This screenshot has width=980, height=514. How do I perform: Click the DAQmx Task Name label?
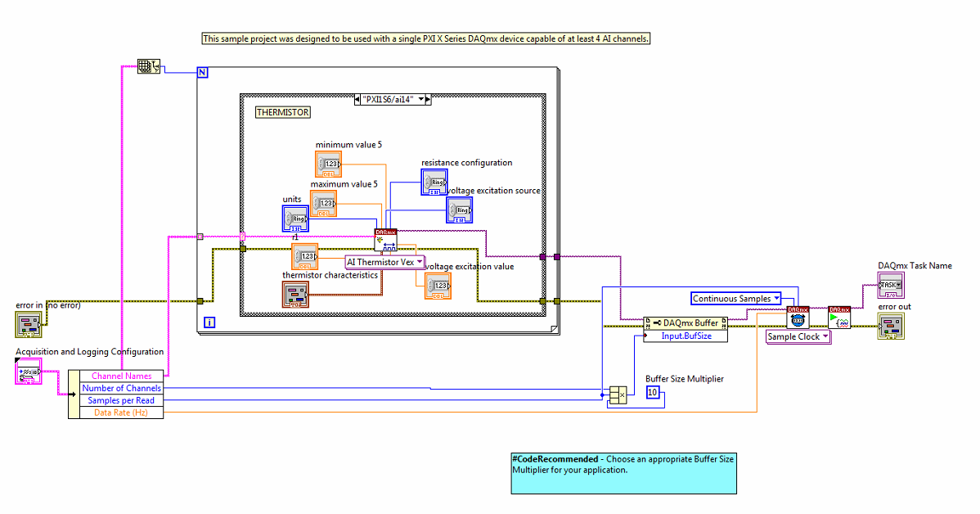pos(915,266)
